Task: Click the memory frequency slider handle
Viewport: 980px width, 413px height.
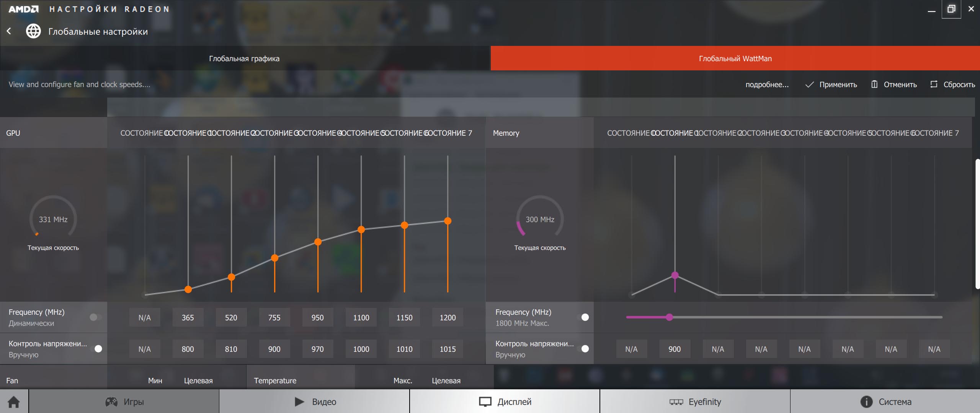Action: click(669, 317)
